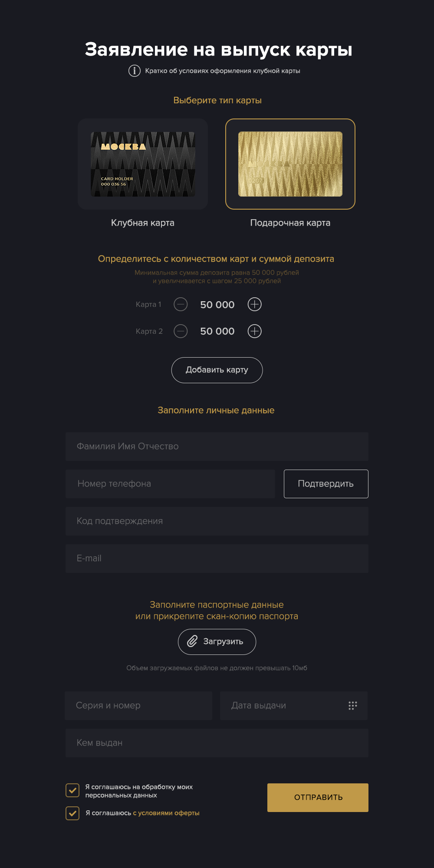Open the Кратко об условиях оформления link
434x868 pixels.
(223, 71)
